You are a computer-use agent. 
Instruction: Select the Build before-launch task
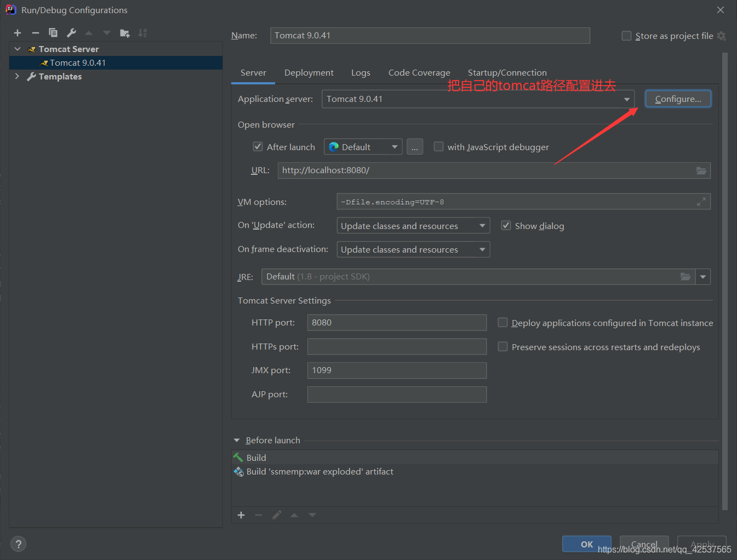tap(475, 458)
